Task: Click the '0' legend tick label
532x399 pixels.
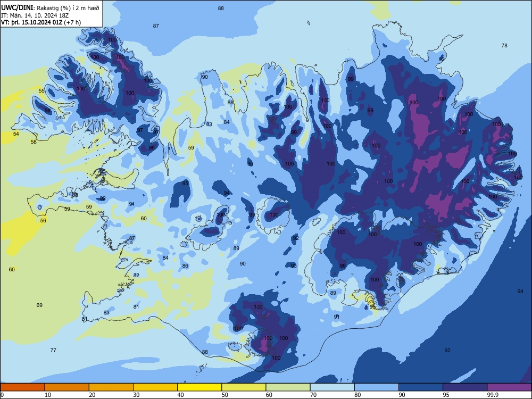Action: pos(2,395)
